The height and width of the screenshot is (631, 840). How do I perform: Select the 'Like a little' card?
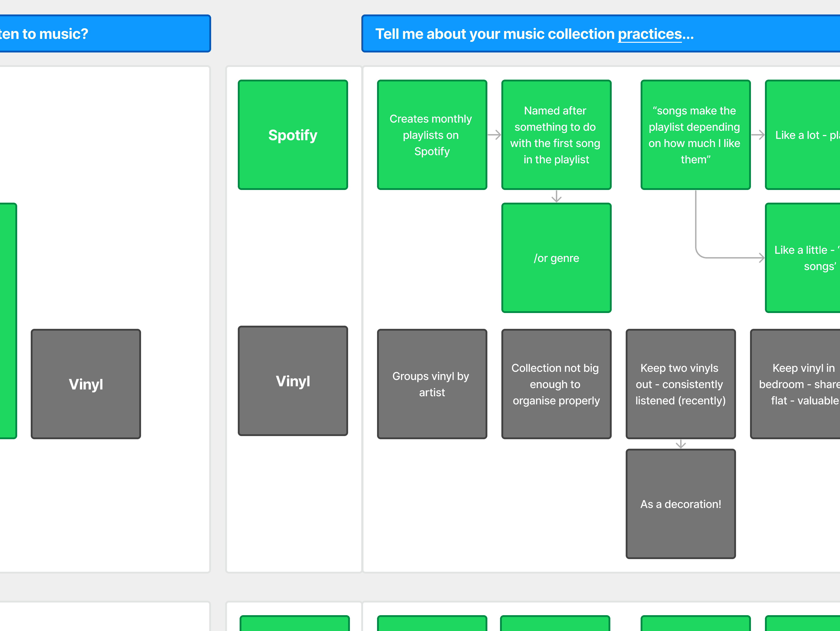[x=803, y=258]
